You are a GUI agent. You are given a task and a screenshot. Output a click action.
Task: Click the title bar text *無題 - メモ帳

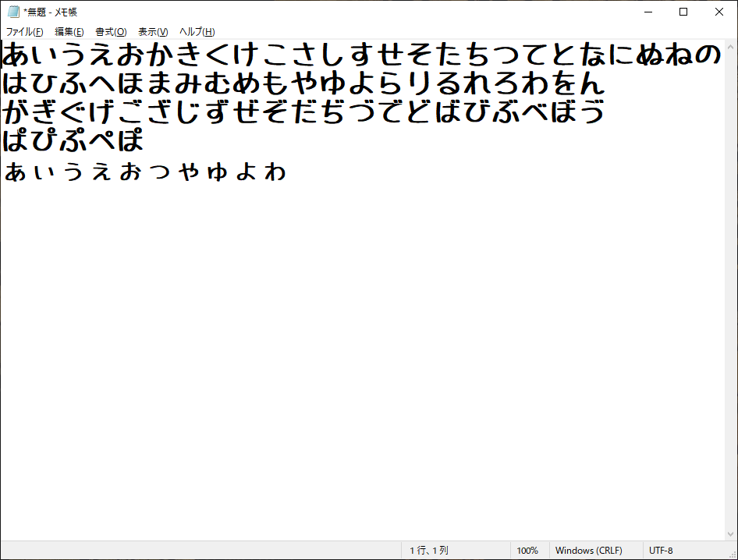point(51,12)
